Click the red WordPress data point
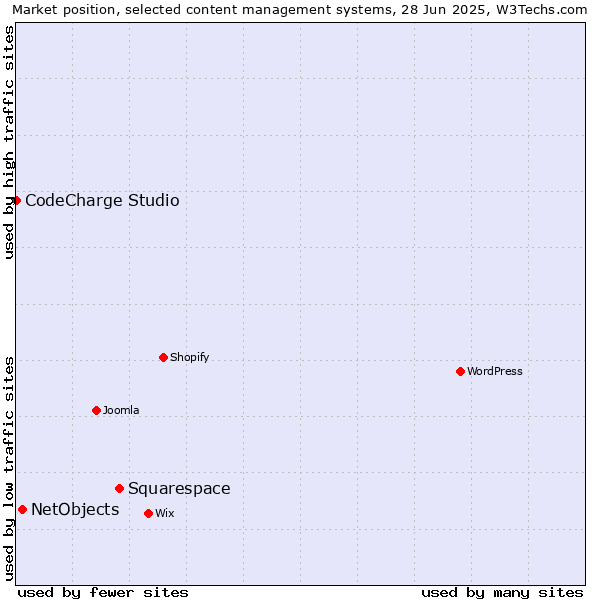The image size is (600, 600). point(460,371)
